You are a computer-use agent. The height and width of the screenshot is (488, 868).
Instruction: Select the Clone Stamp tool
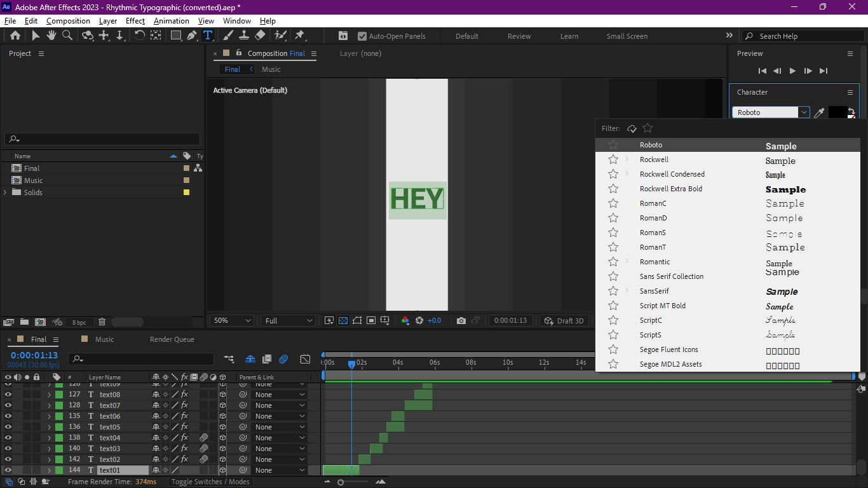[x=244, y=36]
